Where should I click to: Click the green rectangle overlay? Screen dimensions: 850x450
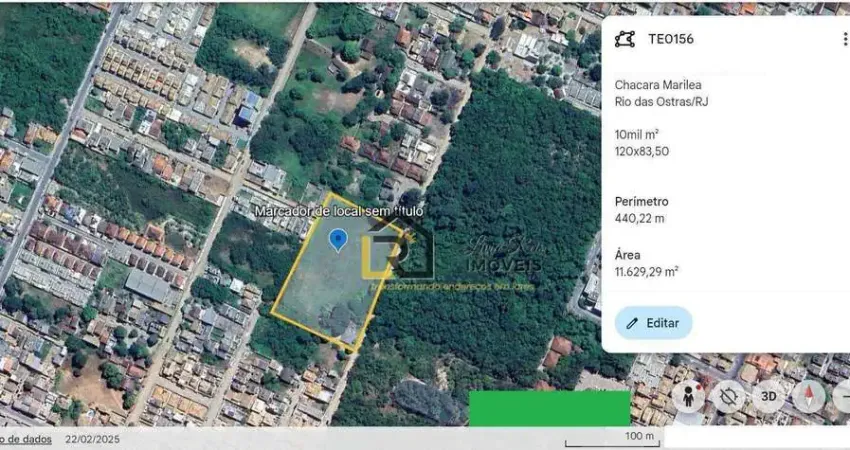(x=550, y=408)
